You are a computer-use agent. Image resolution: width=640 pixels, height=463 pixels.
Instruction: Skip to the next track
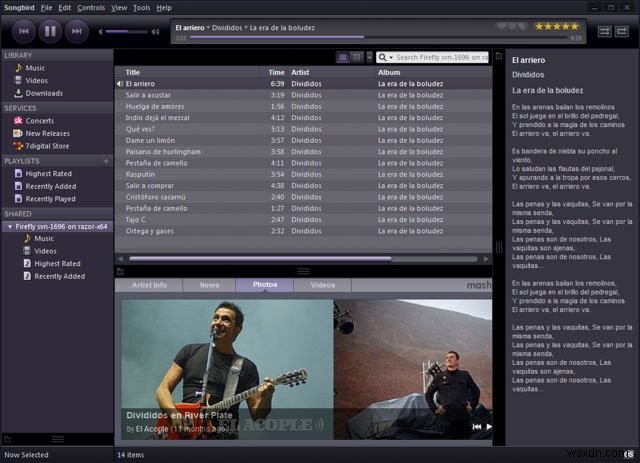tap(77, 31)
